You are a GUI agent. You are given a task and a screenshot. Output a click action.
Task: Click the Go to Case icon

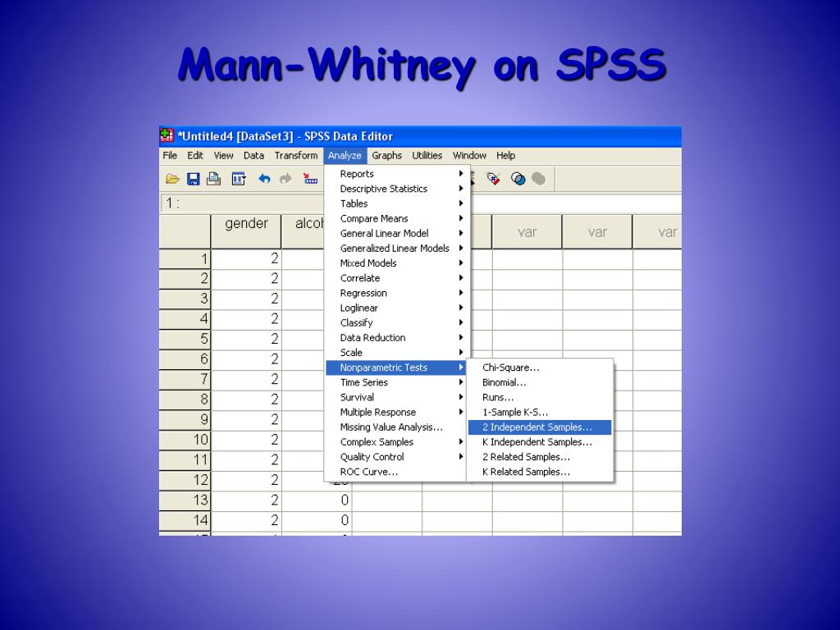[x=310, y=179]
